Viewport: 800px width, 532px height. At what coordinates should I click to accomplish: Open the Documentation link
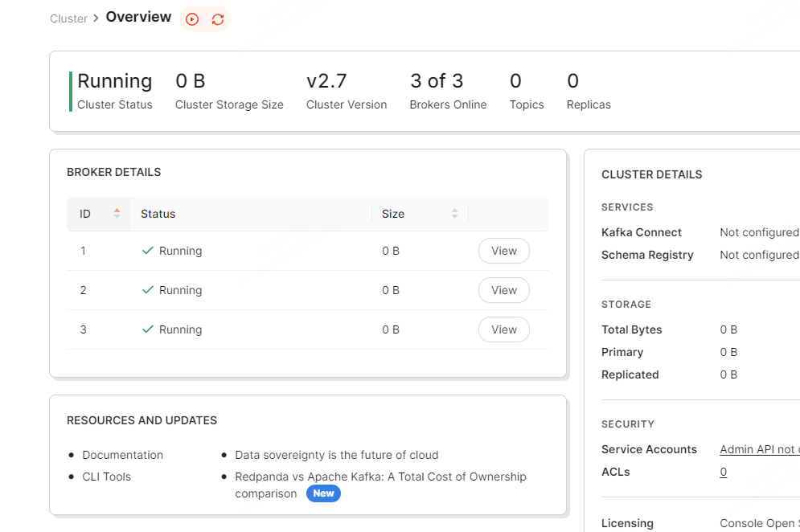coord(122,455)
